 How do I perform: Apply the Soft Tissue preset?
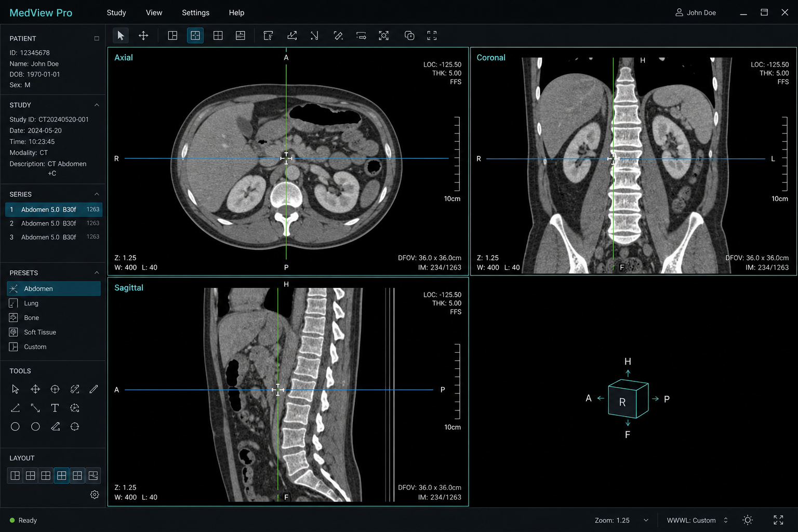pyautogui.click(x=54, y=332)
